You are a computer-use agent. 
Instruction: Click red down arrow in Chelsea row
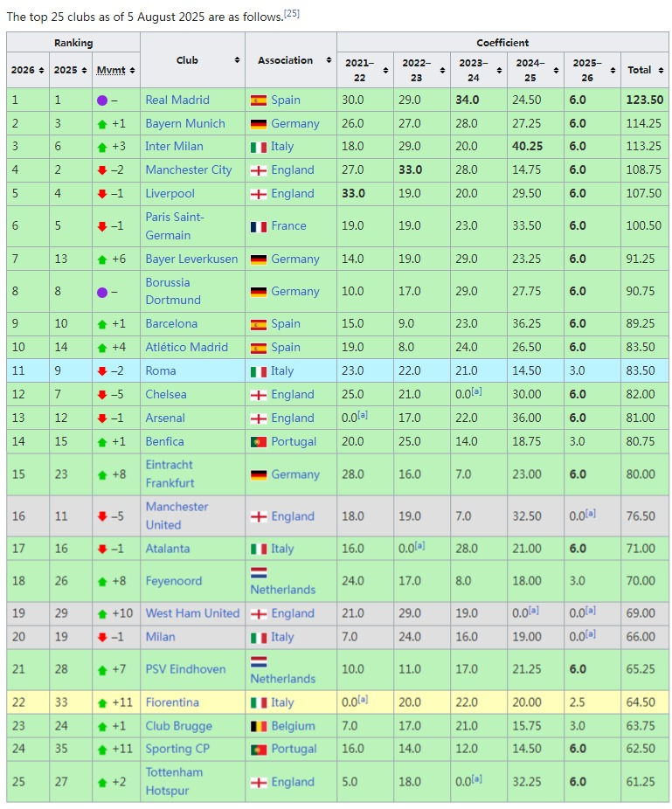click(x=102, y=395)
